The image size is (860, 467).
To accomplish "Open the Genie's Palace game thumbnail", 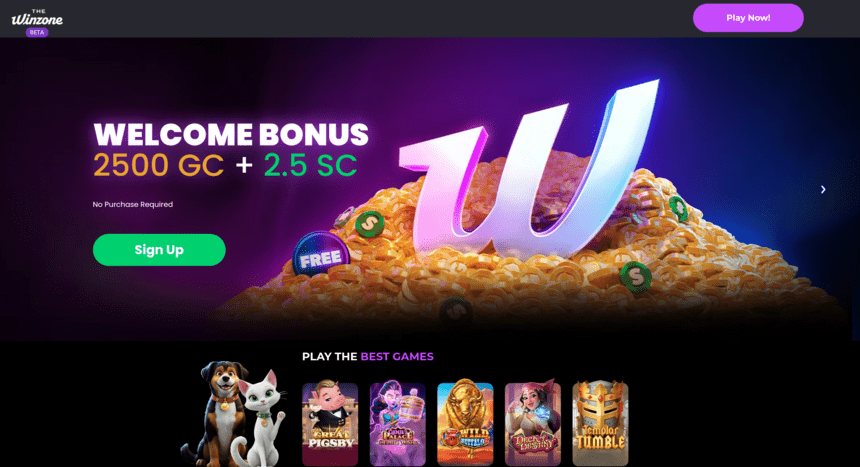I will (398, 424).
